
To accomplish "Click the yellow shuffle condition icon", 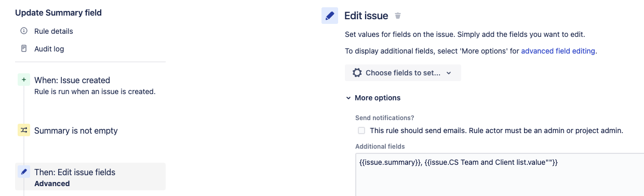I will tap(24, 130).
